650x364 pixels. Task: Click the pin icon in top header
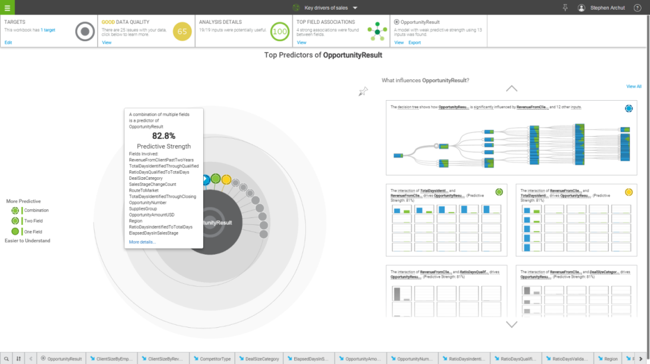tap(565, 7)
